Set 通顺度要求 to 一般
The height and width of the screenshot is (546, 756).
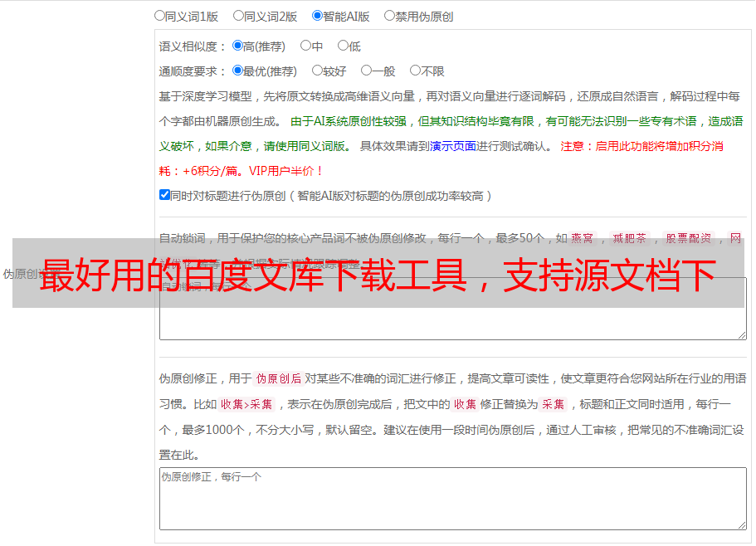pyautogui.click(x=367, y=71)
